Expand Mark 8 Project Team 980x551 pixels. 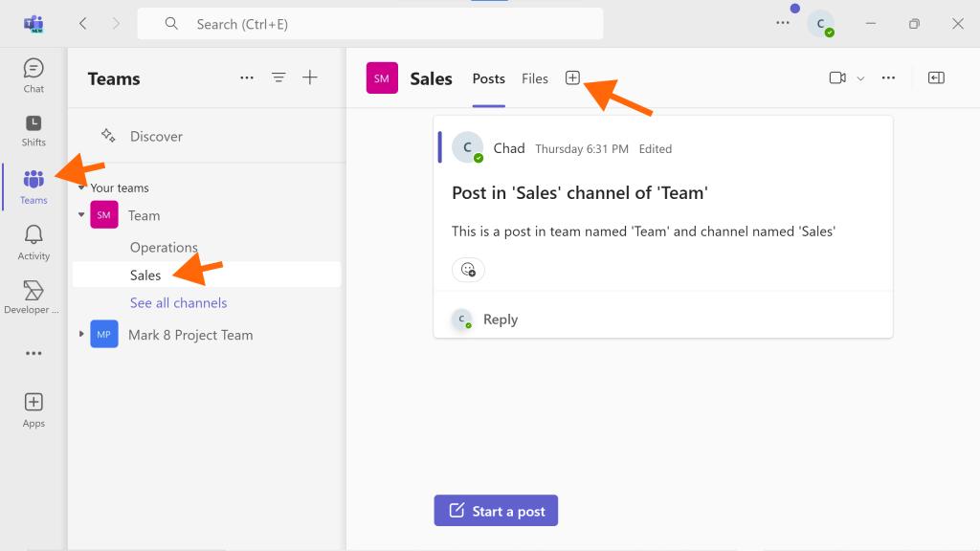[x=81, y=334]
